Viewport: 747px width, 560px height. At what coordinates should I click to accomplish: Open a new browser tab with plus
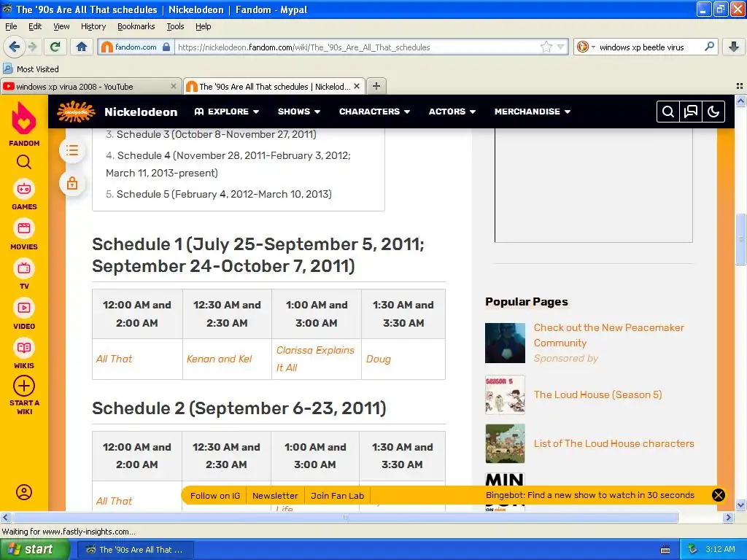coord(376,86)
